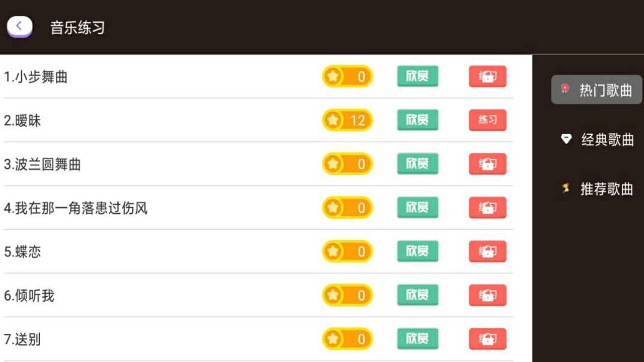Click locked practice icon for 小步舞曲
This screenshot has height=362, width=644.
pos(488,76)
